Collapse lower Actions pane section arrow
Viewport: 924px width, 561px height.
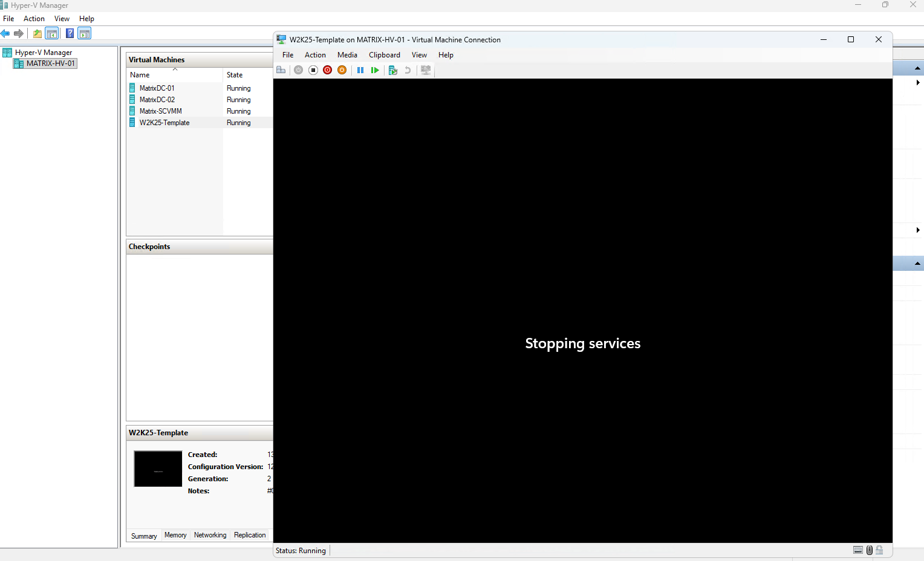click(917, 264)
